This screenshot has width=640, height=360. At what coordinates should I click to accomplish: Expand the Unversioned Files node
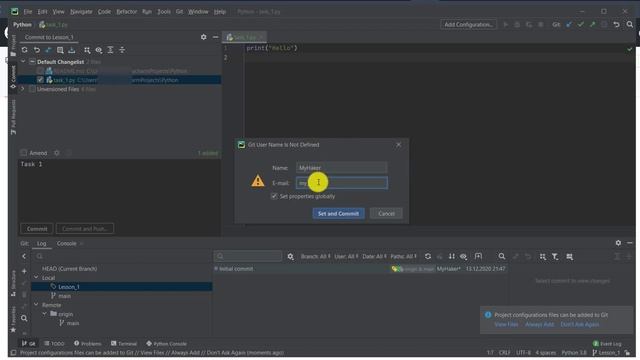point(23,89)
